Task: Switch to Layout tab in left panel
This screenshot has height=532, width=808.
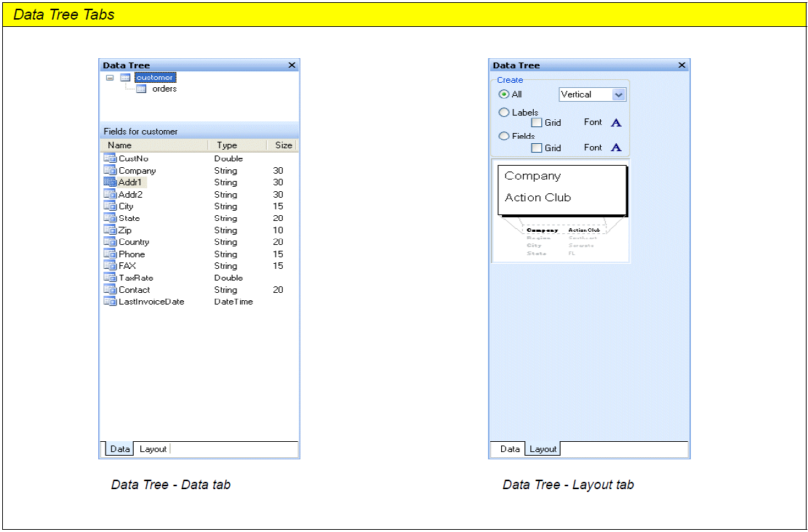Action: coord(153,449)
